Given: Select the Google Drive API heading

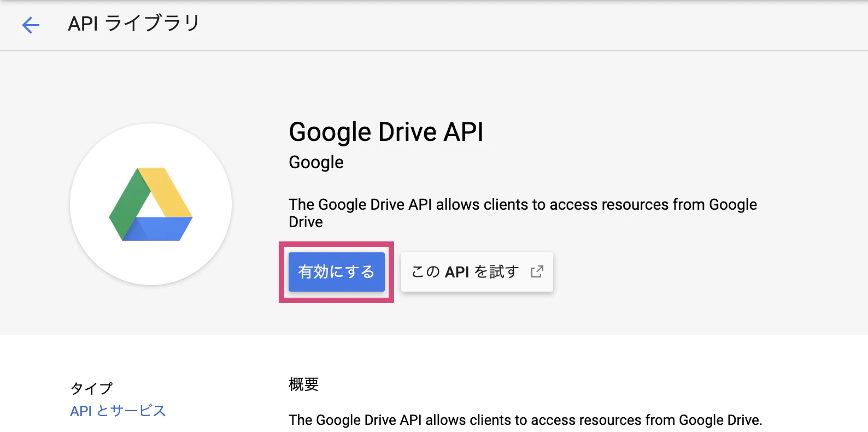Looking at the screenshot, I should coord(386,132).
